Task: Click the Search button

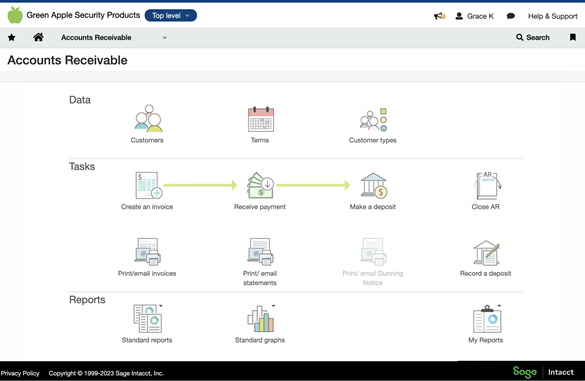Action: coord(533,37)
